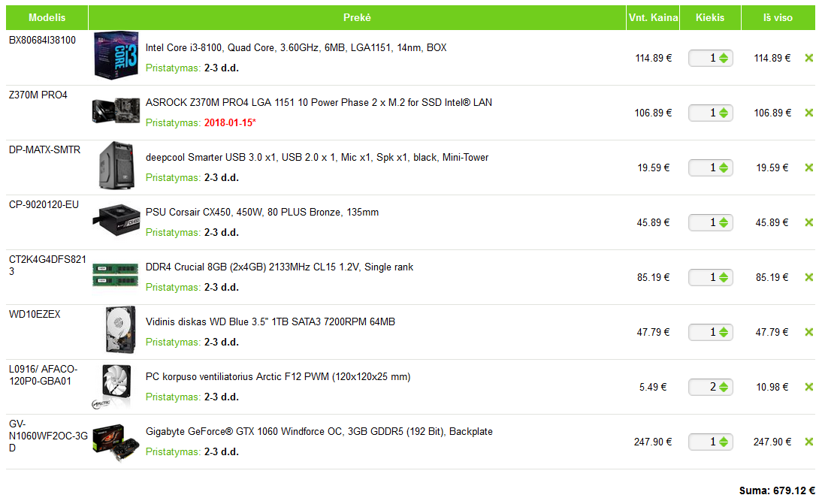The width and height of the screenshot is (822, 504).
Task: Remove WD Blue 1TB disk from cart
Action: coord(808,332)
